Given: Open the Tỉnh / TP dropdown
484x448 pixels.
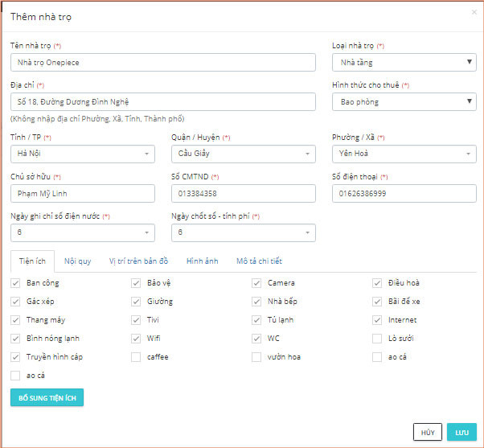Looking at the screenshot, I should coord(82,153).
